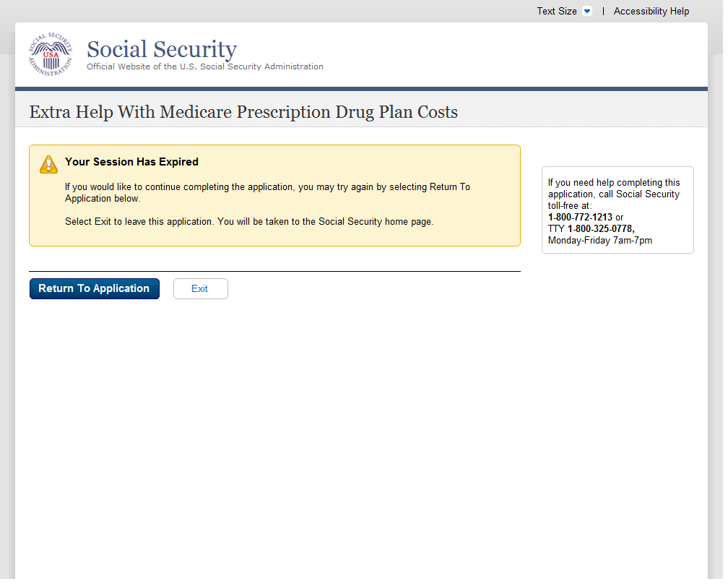The width and height of the screenshot is (728, 584).
Task: Click the Official Website tagline text
Action: [205, 66]
